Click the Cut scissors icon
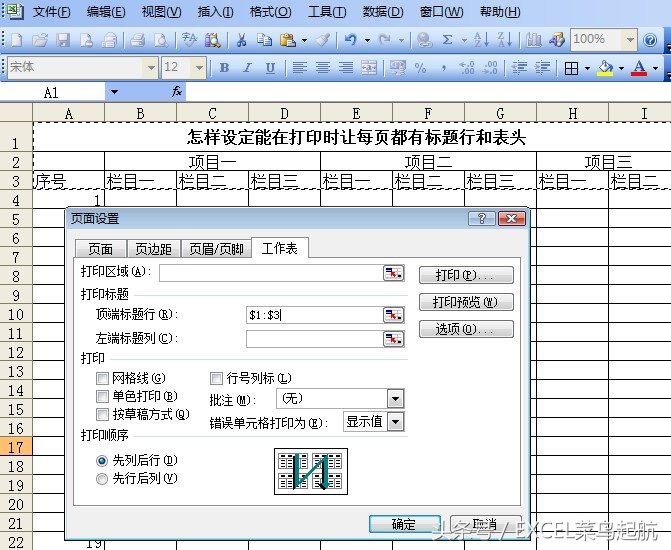The width and height of the screenshot is (671, 550). click(241, 40)
